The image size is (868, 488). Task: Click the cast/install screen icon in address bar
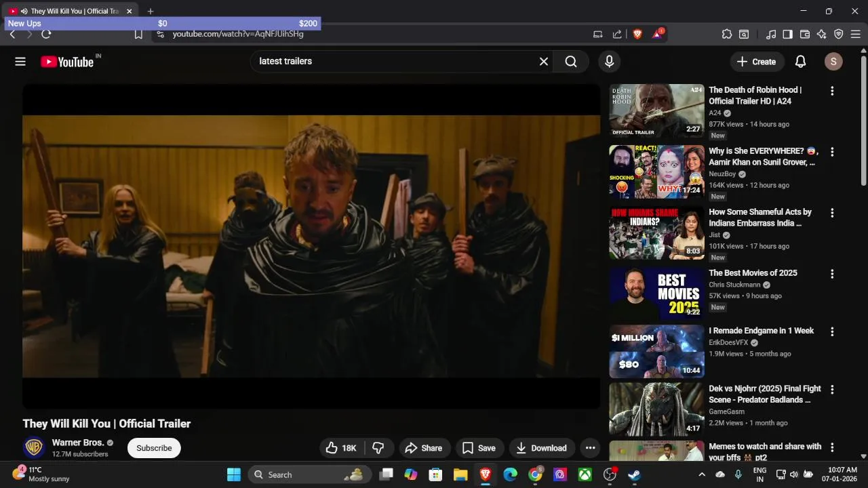pos(597,34)
